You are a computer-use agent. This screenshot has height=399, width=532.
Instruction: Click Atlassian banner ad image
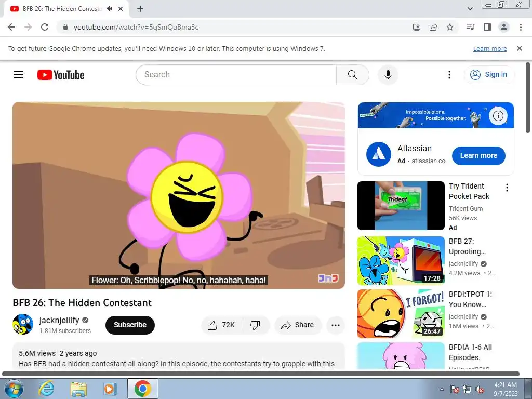(436, 115)
